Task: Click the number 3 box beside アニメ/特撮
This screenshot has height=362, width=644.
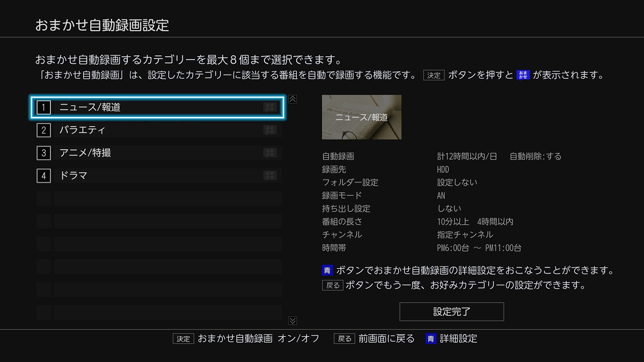Action: [43, 153]
